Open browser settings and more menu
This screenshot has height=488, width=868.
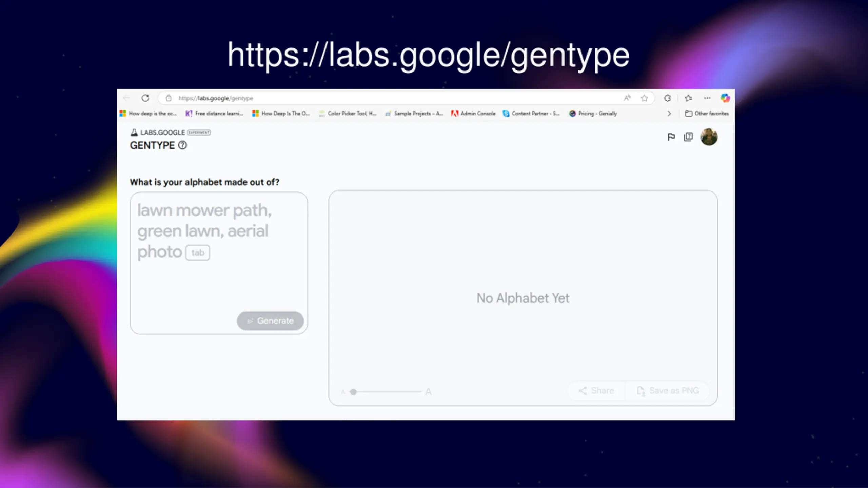[707, 98]
